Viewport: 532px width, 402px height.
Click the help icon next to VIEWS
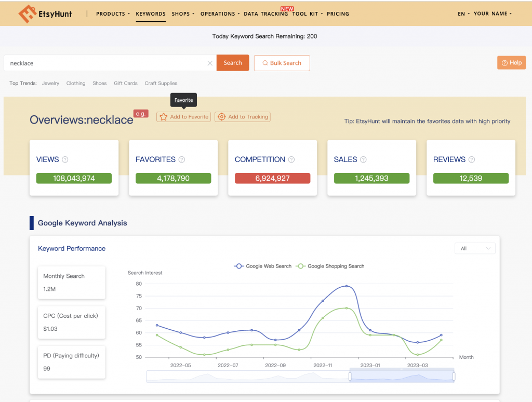click(x=65, y=160)
